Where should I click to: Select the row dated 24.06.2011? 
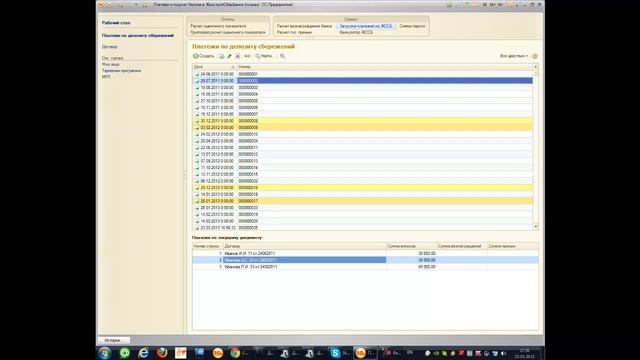point(362,74)
